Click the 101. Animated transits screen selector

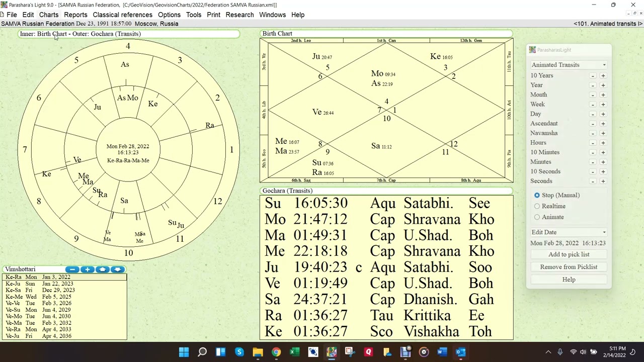(608, 24)
